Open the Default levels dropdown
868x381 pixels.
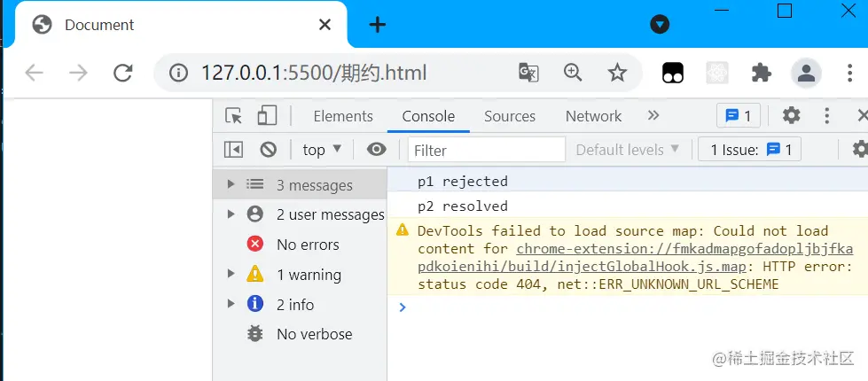tap(628, 150)
